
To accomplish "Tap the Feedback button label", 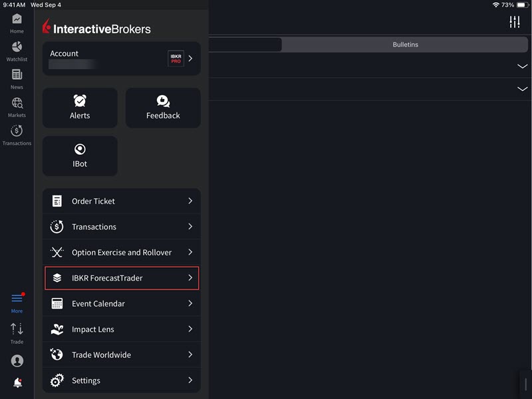I will (x=163, y=115).
